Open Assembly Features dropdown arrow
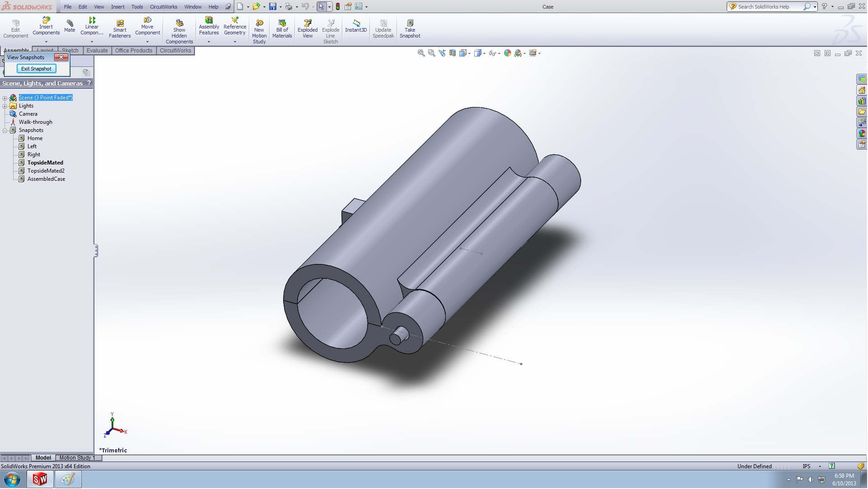868x489 pixels. (x=209, y=42)
